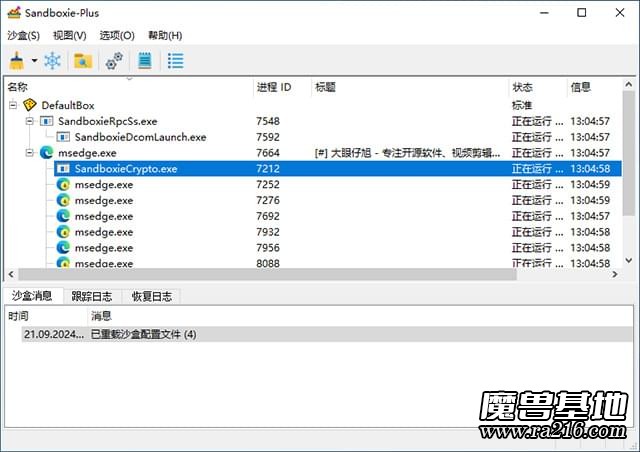The width and height of the screenshot is (640, 452).
Task: Click the process list vertical scrollbar thumb
Action: [x=629, y=153]
